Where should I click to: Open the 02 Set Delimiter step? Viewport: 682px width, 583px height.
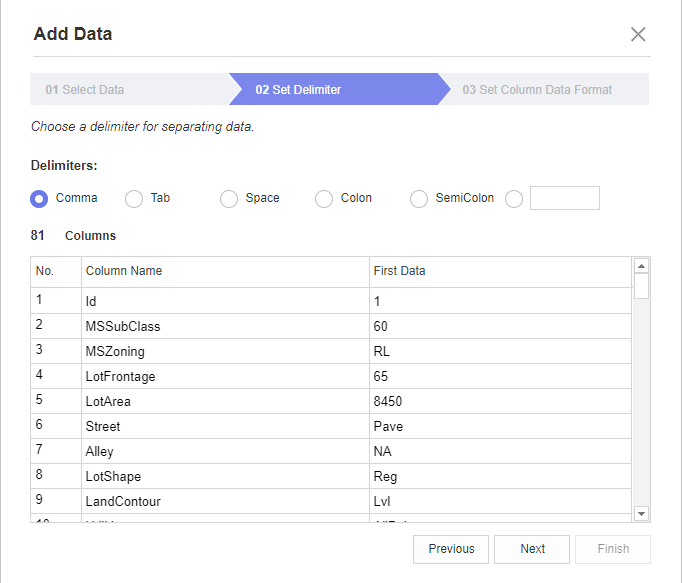[x=298, y=90]
